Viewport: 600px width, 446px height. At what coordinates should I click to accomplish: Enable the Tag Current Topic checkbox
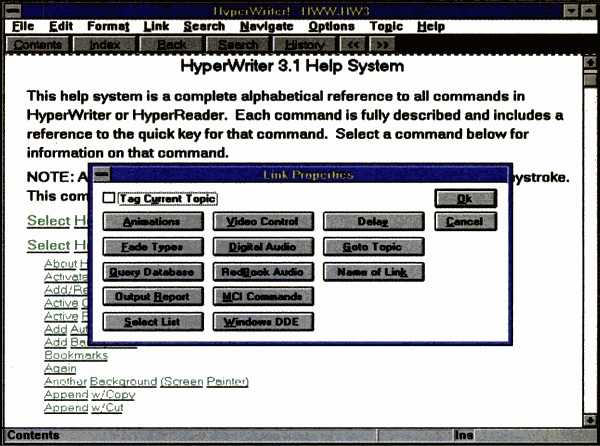point(109,199)
